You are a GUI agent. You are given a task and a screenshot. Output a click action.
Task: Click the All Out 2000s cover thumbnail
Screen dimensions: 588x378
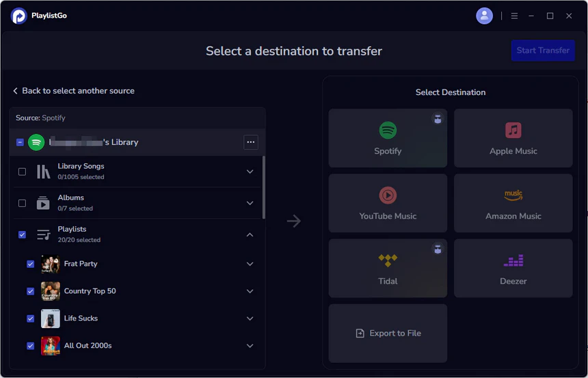tap(50, 346)
